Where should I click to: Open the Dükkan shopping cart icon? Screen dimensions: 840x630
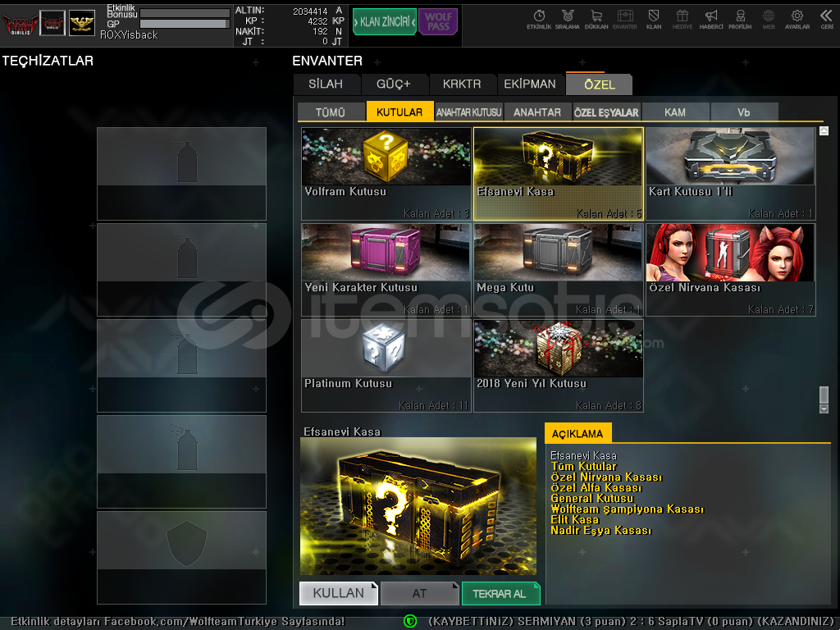(596, 19)
